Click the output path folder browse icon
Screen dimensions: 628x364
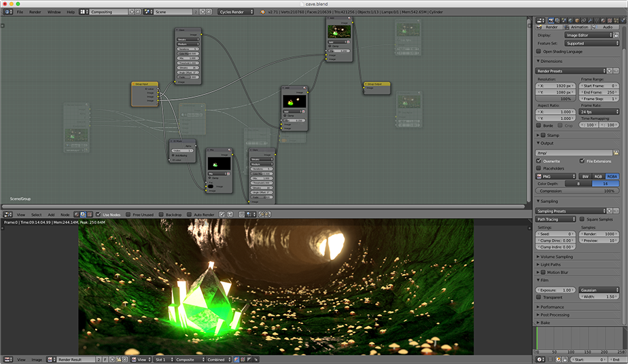click(x=616, y=153)
